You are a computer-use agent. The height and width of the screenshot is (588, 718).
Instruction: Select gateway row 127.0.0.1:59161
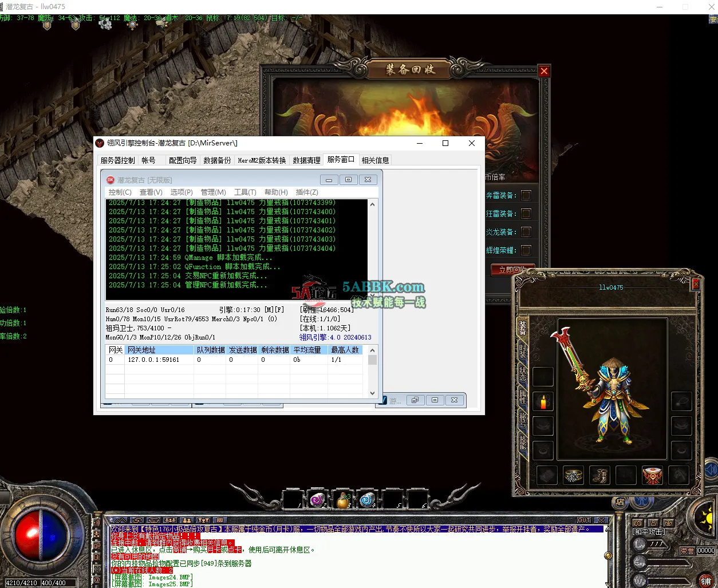[x=234, y=360]
